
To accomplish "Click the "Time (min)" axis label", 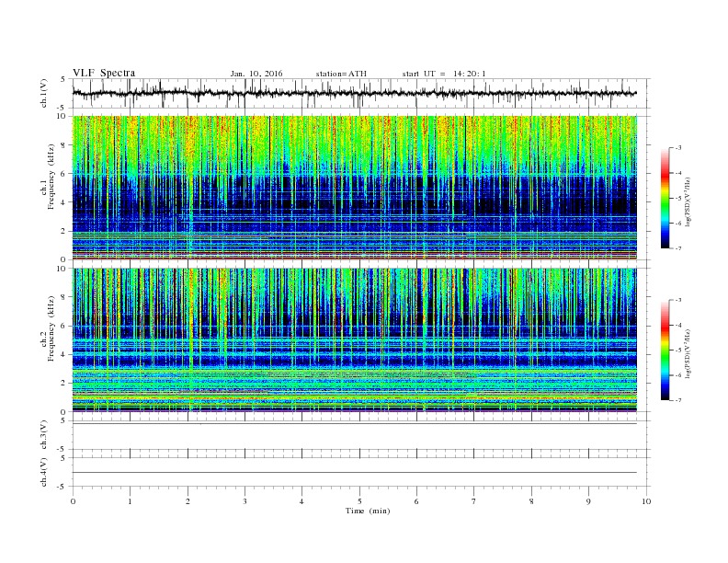I will pos(368,511).
